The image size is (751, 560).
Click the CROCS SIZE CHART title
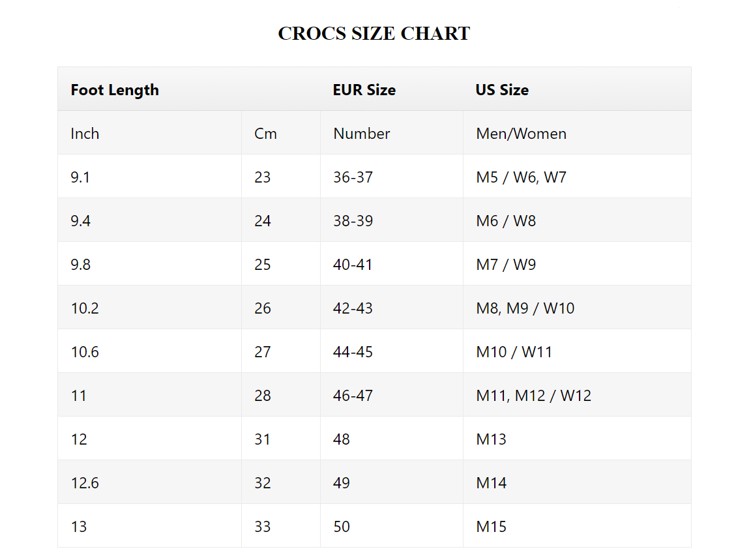pos(374,34)
